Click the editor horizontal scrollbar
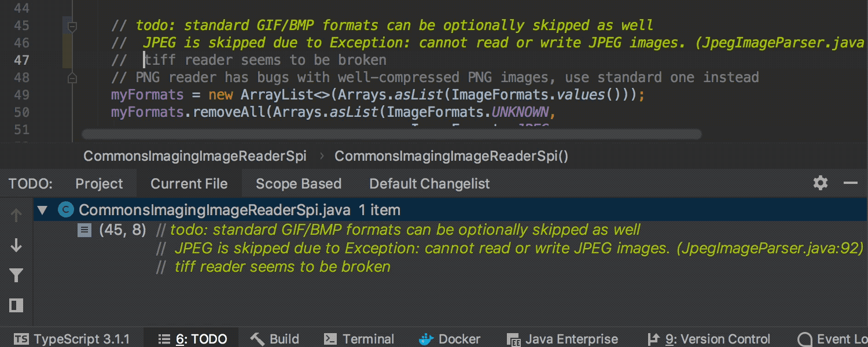 (392, 134)
